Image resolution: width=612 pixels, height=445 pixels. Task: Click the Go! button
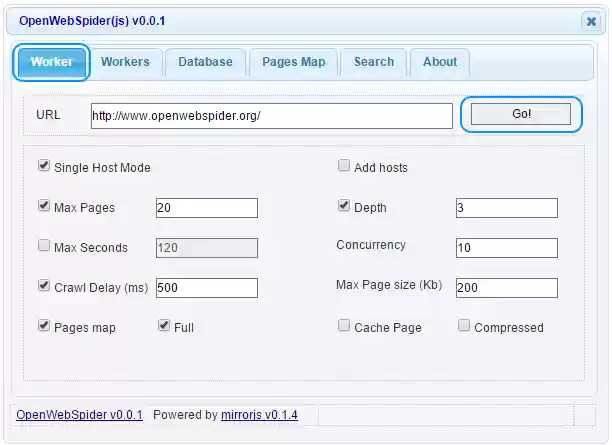point(521,115)
